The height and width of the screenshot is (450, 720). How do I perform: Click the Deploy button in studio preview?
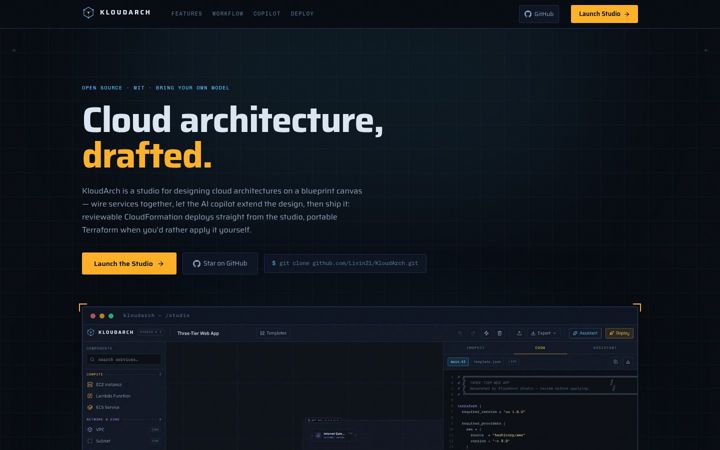click(619, 333)
